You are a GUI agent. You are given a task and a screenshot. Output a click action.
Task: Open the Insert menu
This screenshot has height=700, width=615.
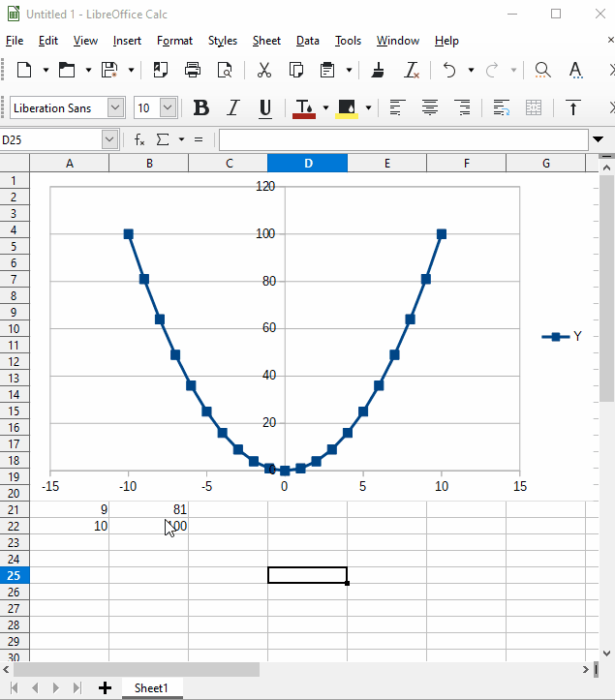click(127, 41)
